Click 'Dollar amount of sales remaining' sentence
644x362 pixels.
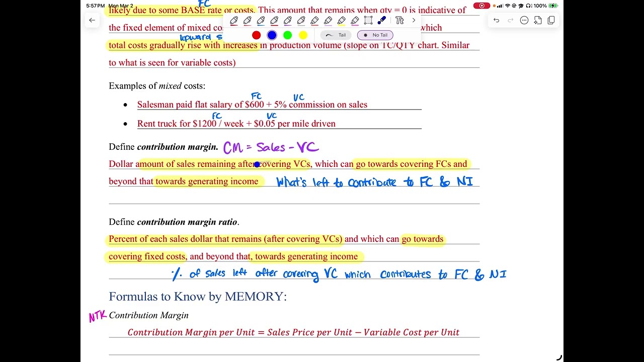pos(288,164)
